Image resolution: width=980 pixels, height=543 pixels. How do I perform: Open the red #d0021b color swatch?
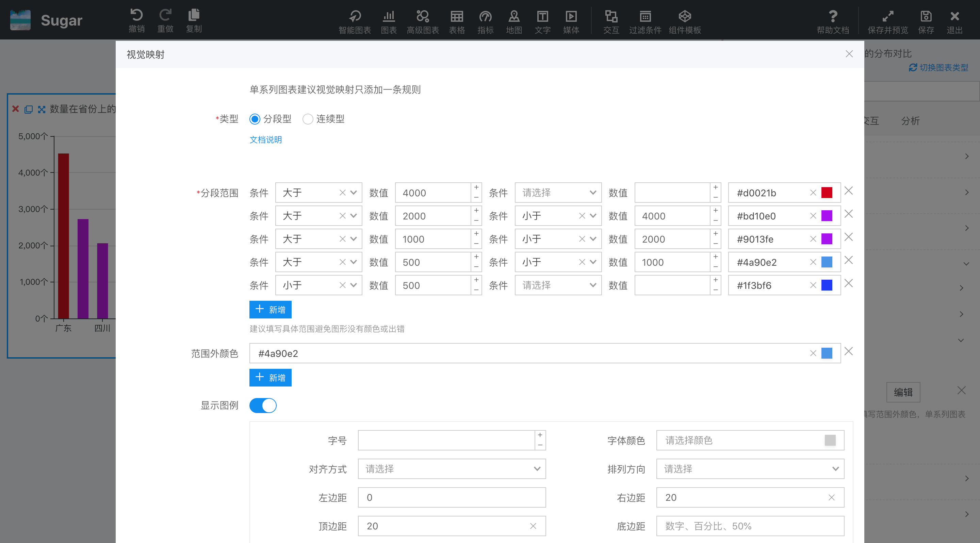pos(827,193)
